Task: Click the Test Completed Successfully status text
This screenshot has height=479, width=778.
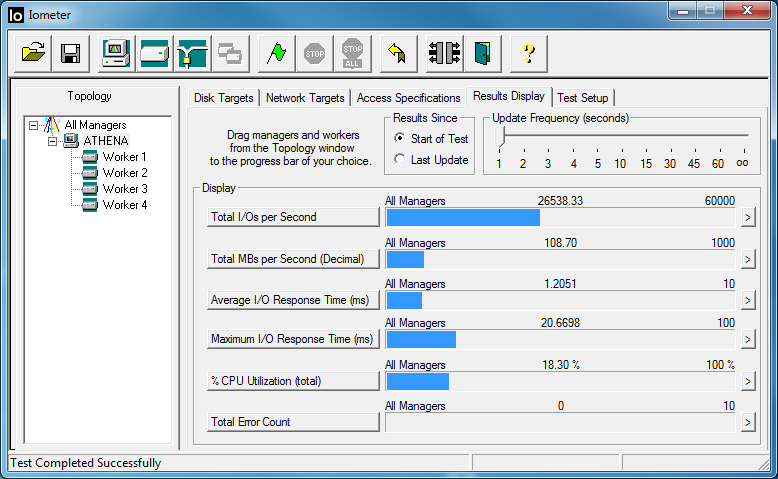Action: point(85,463)
